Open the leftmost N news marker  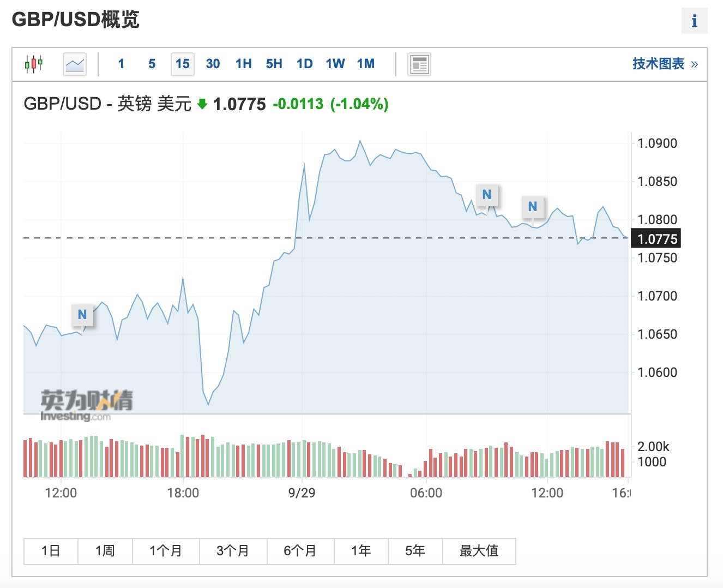82,315
